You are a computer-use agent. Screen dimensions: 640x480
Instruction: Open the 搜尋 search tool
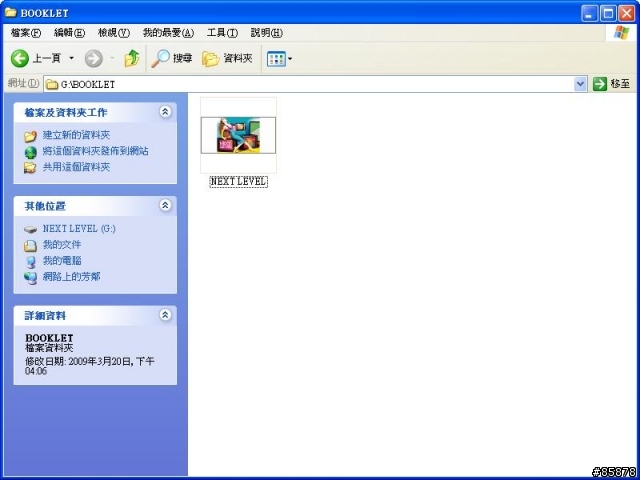click(171, 59)
